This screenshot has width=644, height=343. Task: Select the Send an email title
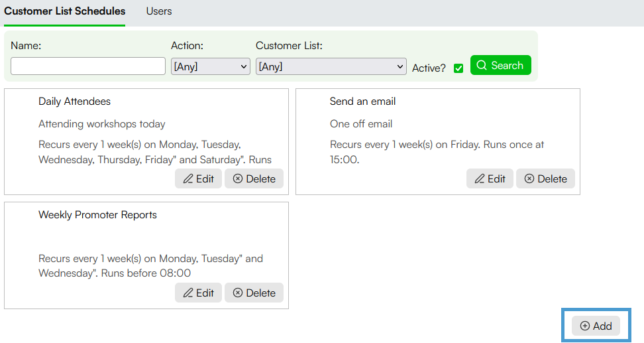[362, 101]
